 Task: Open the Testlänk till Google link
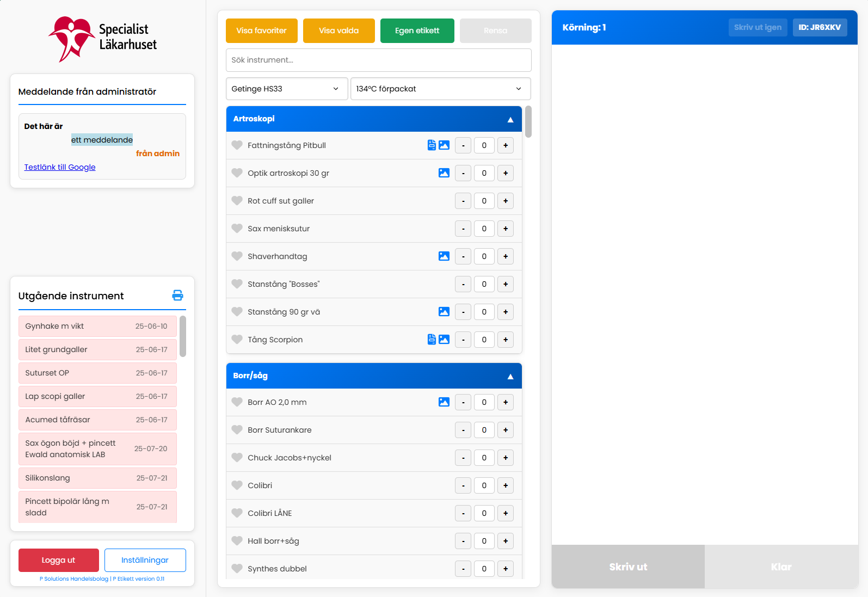coord(60,167)
